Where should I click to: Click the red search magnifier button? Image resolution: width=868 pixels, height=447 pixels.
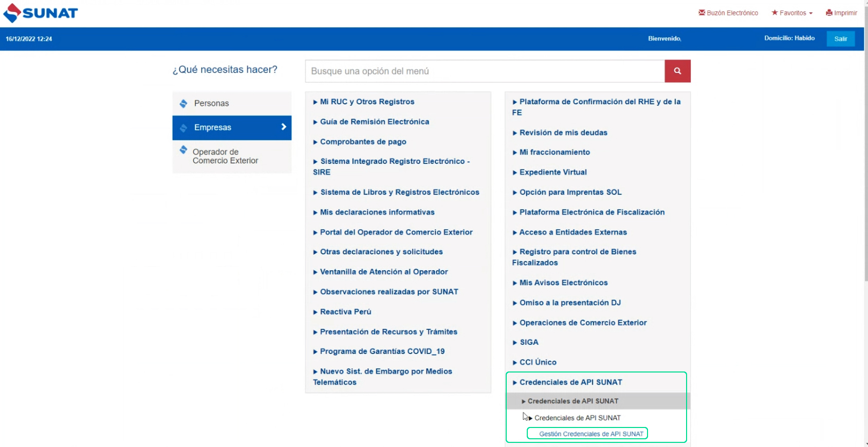(677, 71)
